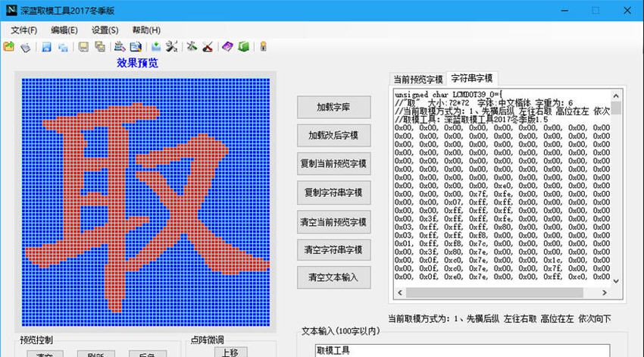Viewport: 644px width, 357px height.
Task: Minimize the 深蓝取模工具 window
Action: pyautogui.click(x=565, y=11)
